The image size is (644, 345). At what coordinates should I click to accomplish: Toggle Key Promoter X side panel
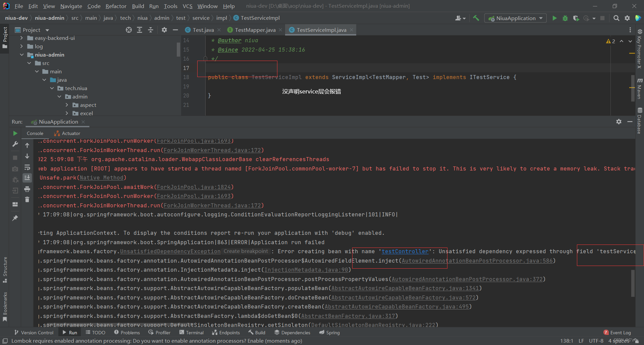pyautogui.click(x=640, y=49)
